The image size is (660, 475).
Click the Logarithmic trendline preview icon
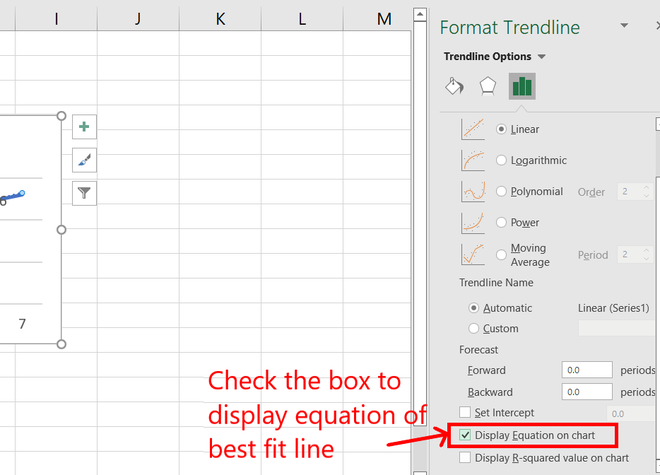tap(473, 160)
